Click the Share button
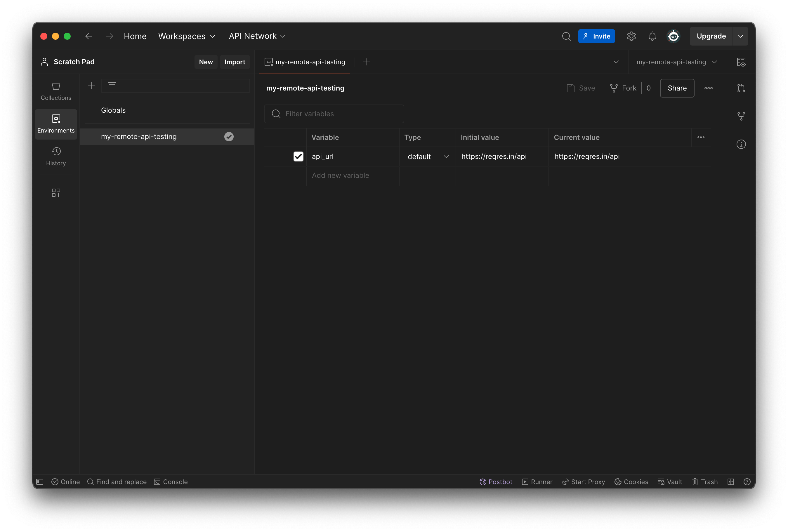 676,88
